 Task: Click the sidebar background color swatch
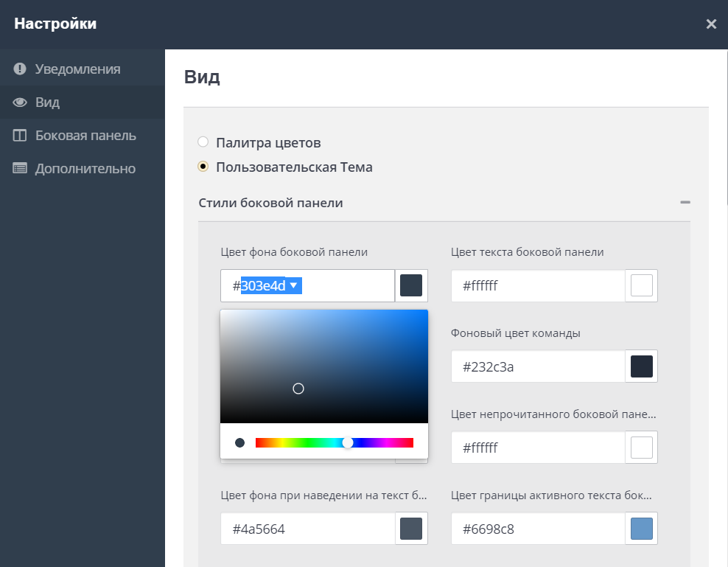coord(411,285)
